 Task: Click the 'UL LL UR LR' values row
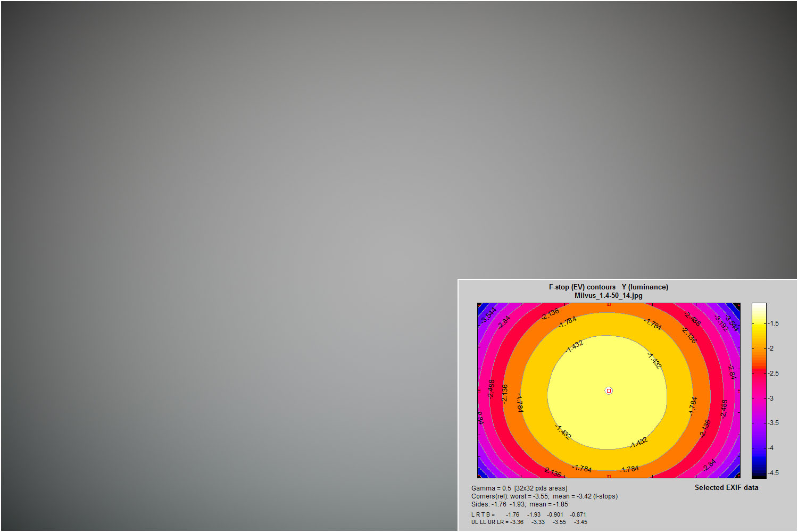[529, 522]
